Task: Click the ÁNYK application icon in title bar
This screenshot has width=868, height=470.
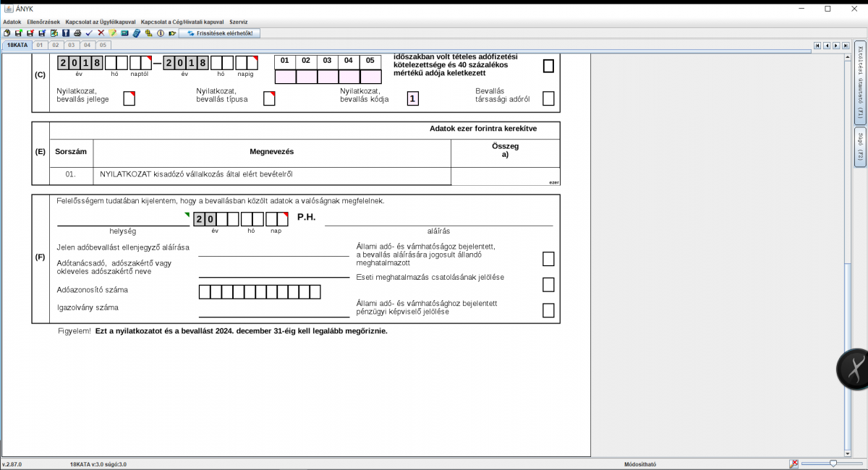Action: click(x=8, y=9)
